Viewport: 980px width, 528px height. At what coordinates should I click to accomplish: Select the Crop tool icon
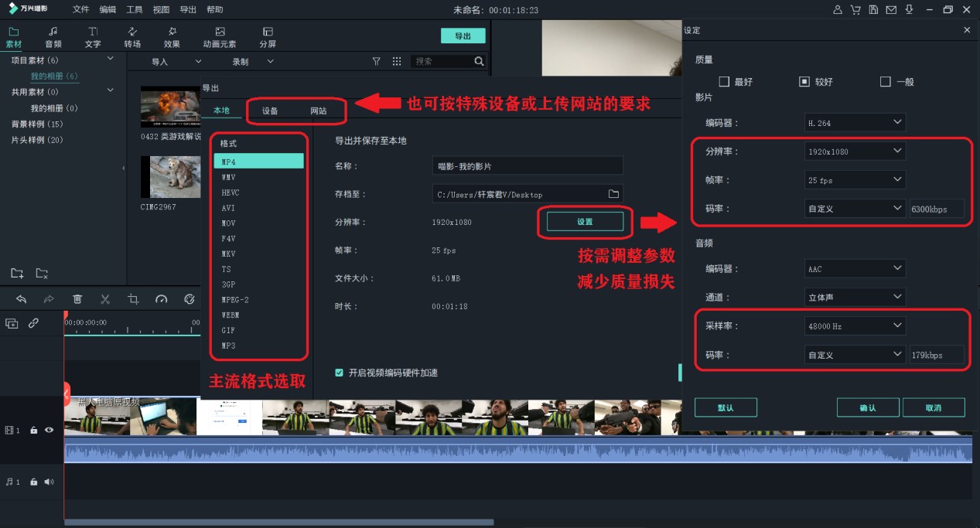click(x=133, y=300)
